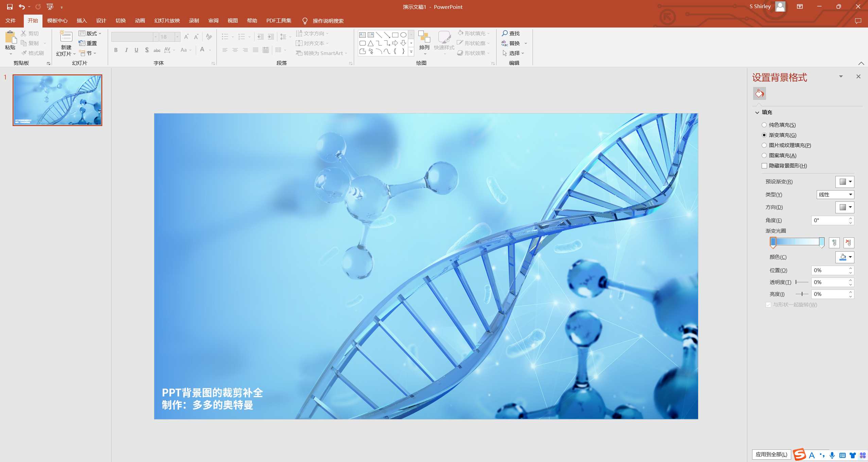Select Picture or texture fill option
Viewport: 868px width, 462px height.
pyautogui.click(x=764, y=145)
